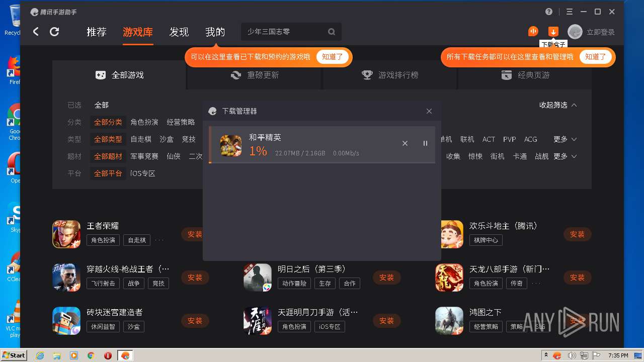The image size is (644, 362).
Task: Open the 天涯明月刀手游 game icon
Action: click(x=258, y=321)
